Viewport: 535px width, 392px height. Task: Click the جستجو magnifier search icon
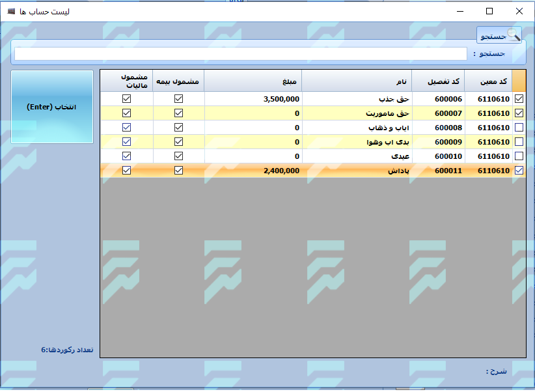[x=514, y=35]
